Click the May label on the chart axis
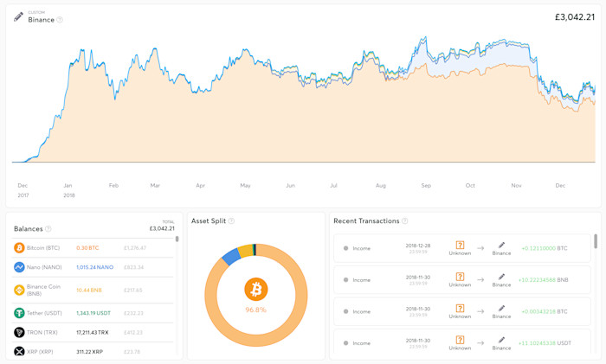 point(245,186)
